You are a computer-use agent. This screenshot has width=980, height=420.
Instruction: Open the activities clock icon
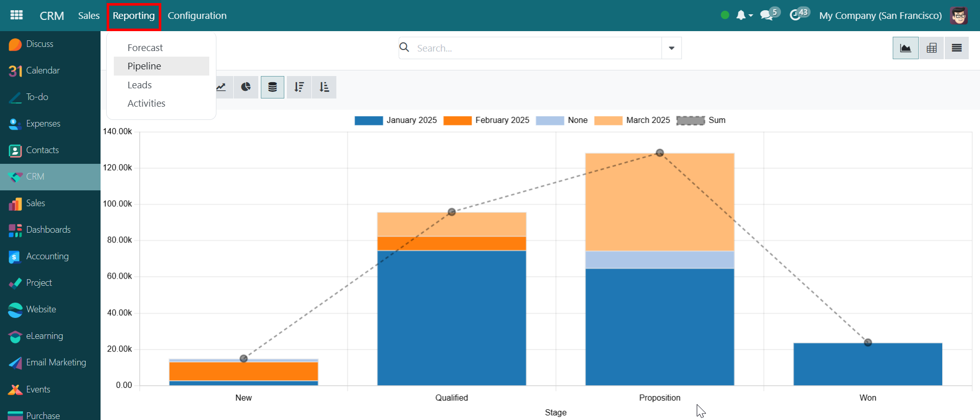[795, 15]
